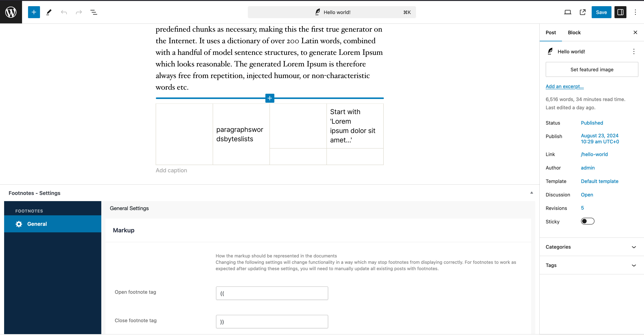Click the FOOTNOTES sidebar heading
644x336 pixels.
pyautogui.click(x=29, y=211)
